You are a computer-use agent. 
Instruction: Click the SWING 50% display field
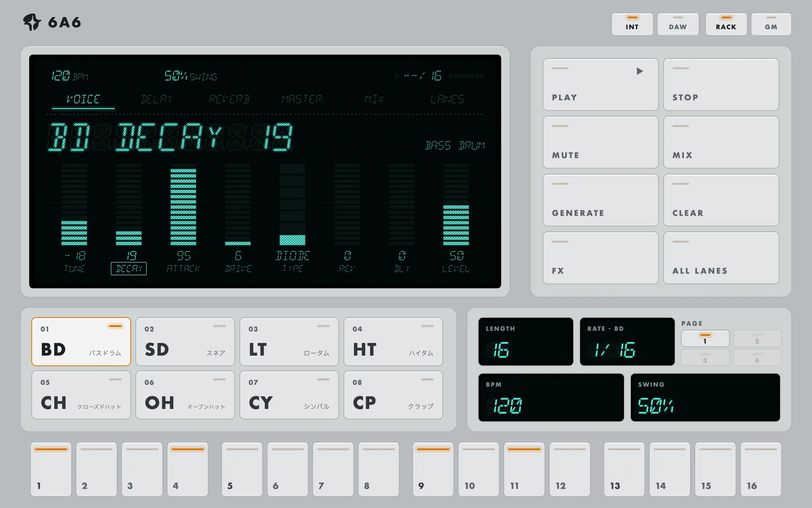click(x=705, y=398)
